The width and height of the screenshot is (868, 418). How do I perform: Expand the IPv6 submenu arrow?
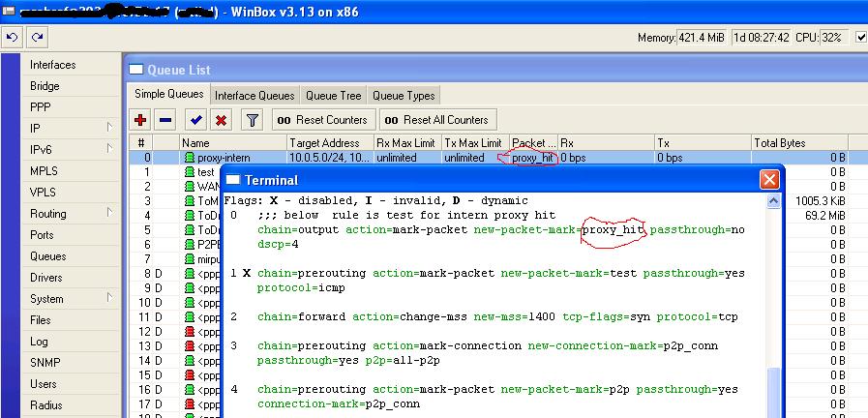tap(109, 148)
